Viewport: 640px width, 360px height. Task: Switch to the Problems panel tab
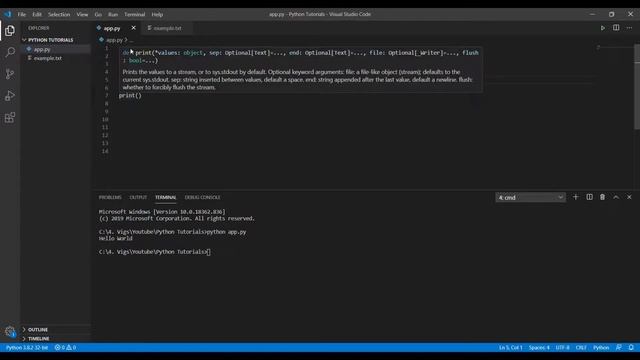click(110, 197)
